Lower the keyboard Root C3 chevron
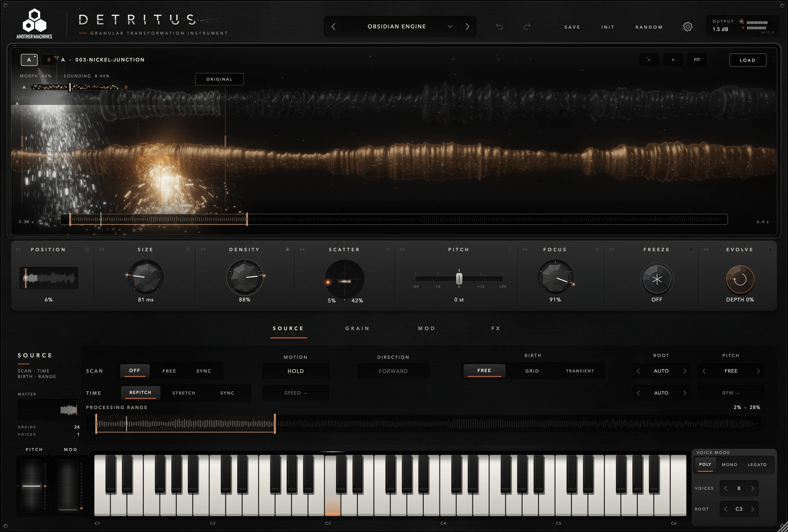The image size is (788, 532). coord(726,509)
